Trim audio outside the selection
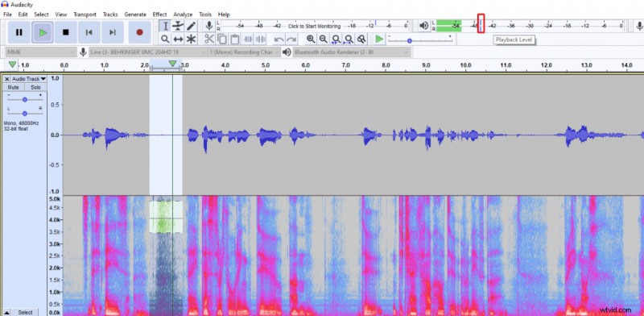The image size is (644, 316). (248, 39)
